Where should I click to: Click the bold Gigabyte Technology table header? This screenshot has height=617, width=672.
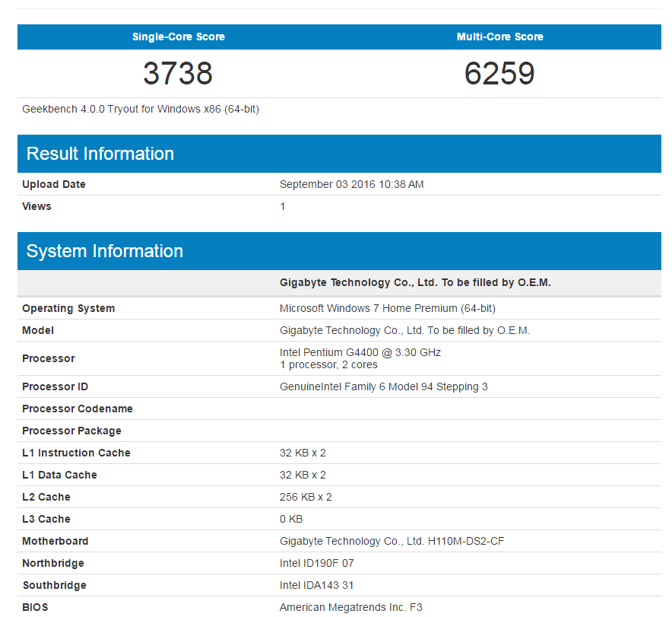415,282
